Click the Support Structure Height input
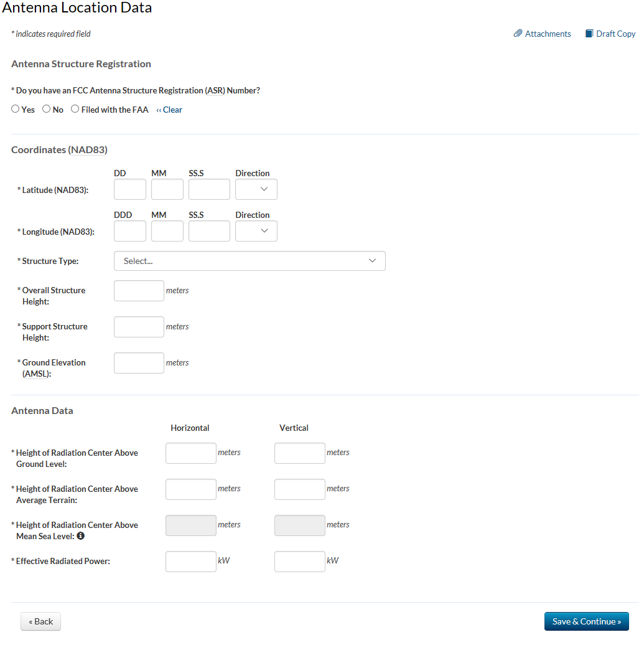The height and width of the screenshot is (645, 644). pyautogui.click(x=139, y=327)
